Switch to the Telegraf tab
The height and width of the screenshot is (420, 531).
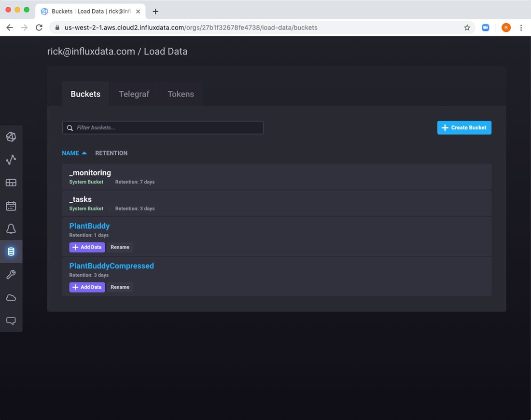(134, 94)
